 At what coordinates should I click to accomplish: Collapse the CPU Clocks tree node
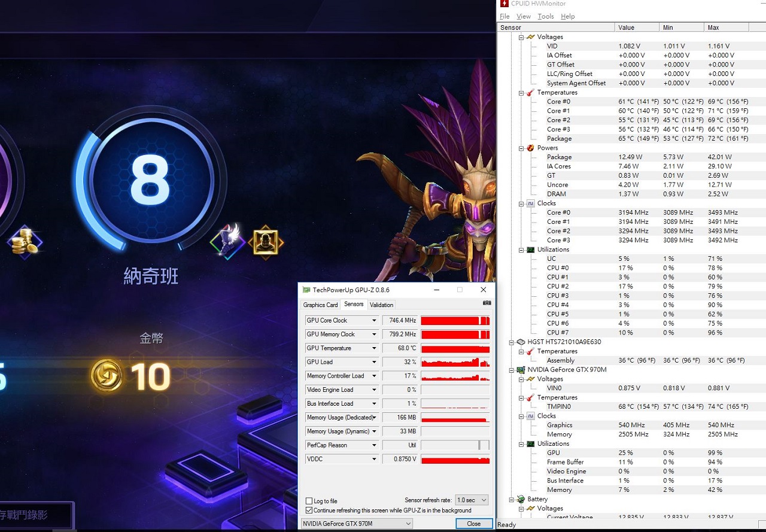tap(521, 203)
